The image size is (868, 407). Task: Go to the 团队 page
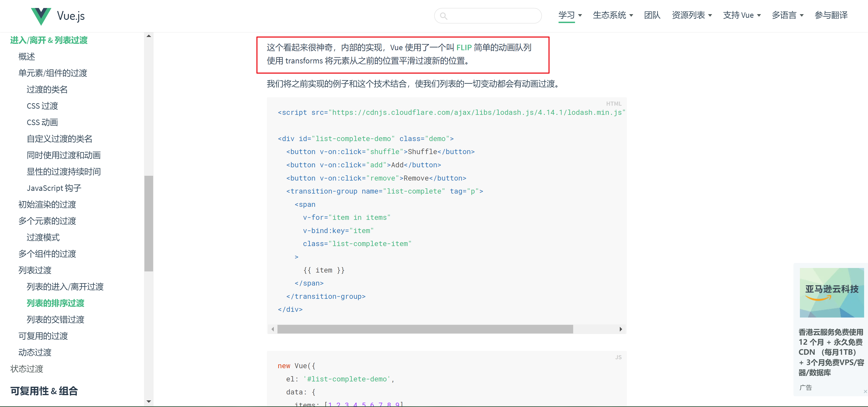click(x=652, y=15)
